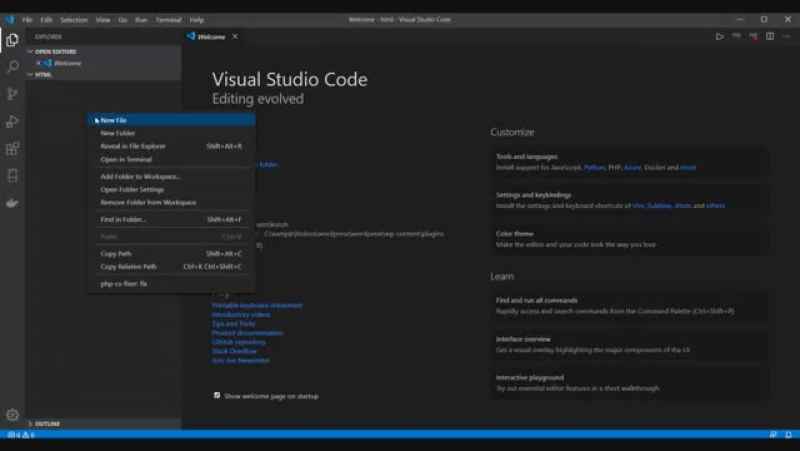Open the Remote Explorer activity bar icon
The image size is (800, 451).
pyautogui.click(x=12, y=176)
